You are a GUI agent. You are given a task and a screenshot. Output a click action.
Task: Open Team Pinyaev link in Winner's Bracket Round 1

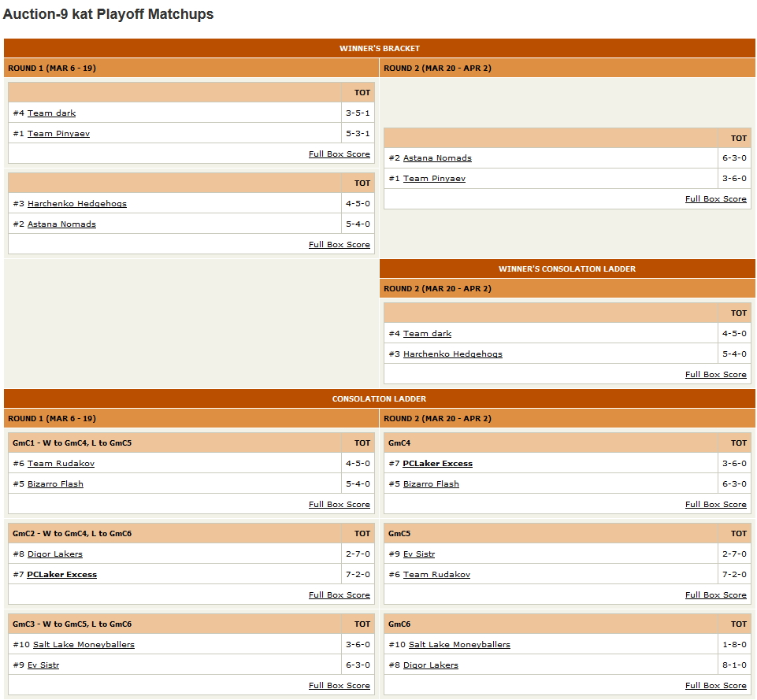coord(58,134)
